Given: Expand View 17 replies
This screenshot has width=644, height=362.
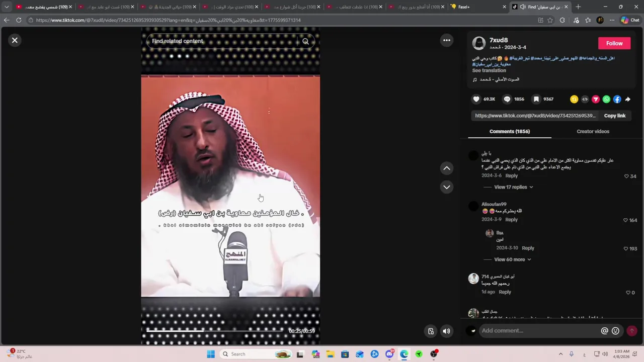Looking at the screenshot, I should point(513,187).
